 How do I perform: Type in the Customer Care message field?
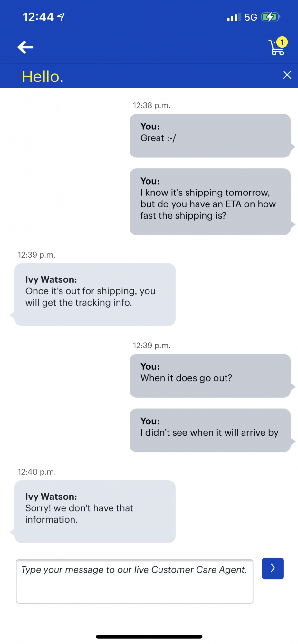(134, 581)
